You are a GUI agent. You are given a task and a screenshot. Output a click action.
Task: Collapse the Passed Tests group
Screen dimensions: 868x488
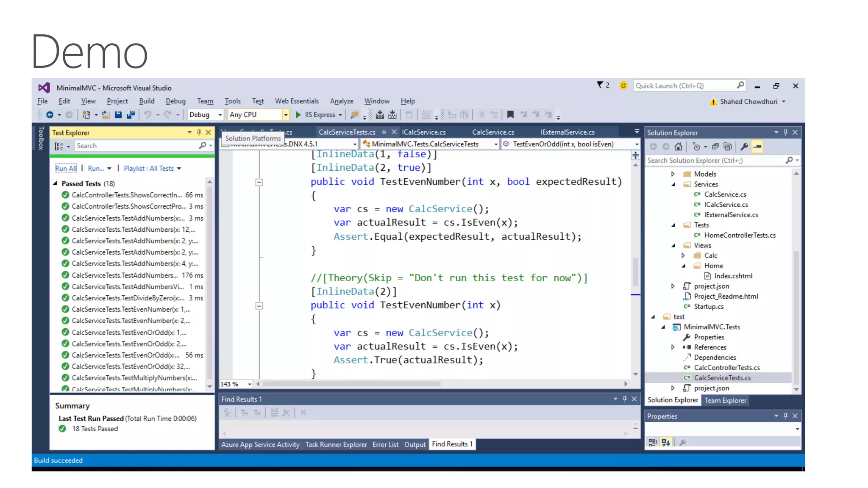(x=55, y=183)
